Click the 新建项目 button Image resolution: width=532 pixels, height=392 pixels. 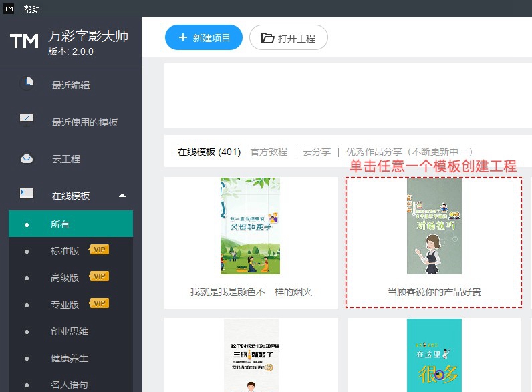[x=204, y=37]
